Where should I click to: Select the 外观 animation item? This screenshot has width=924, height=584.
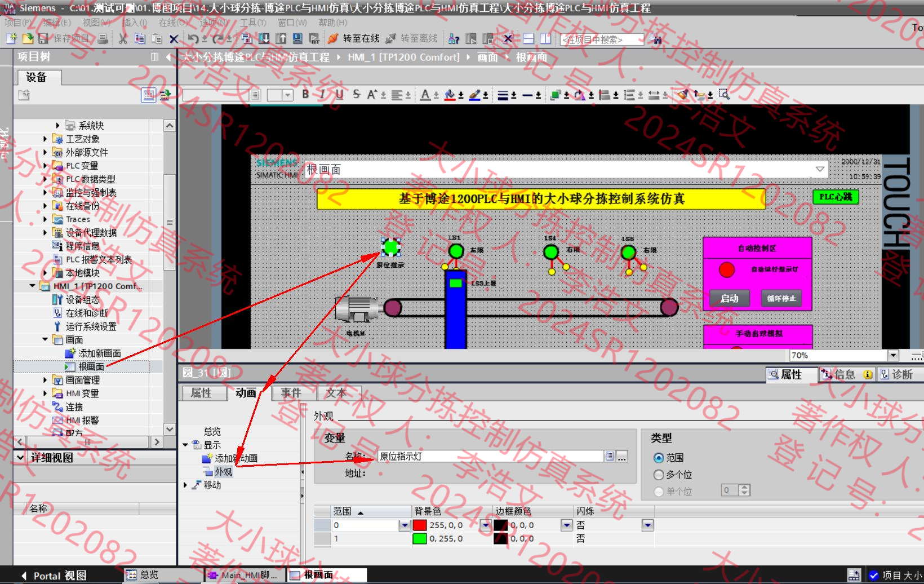tap(223, 471)
